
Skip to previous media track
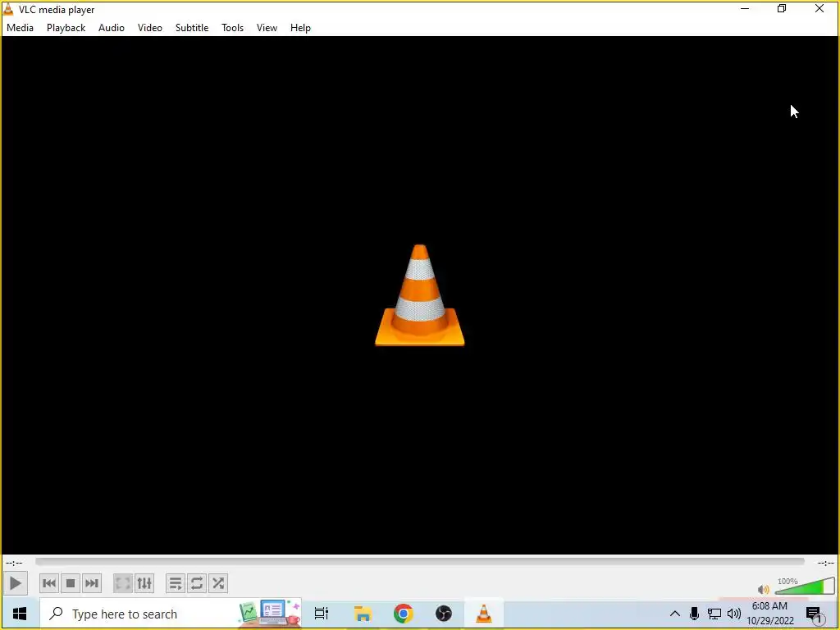tap(48, 583)
